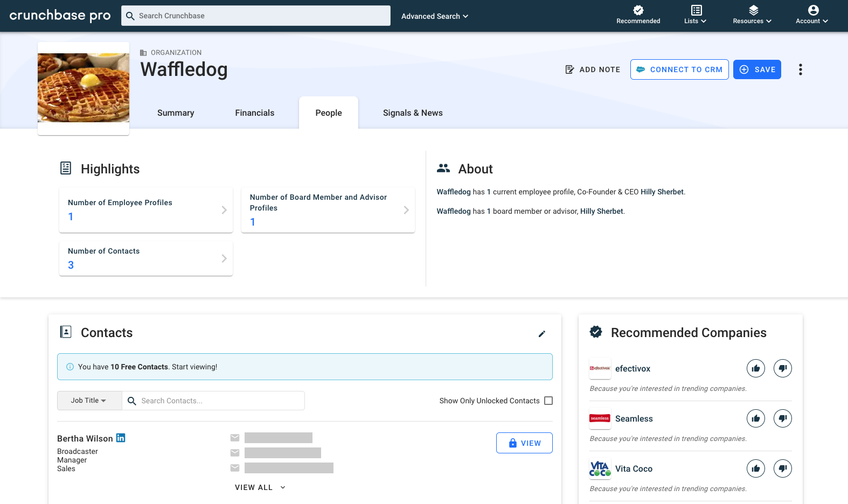Open the Lists menu
Image resolution: width=848 pixels, height=504 pixels.
[696, 15]
